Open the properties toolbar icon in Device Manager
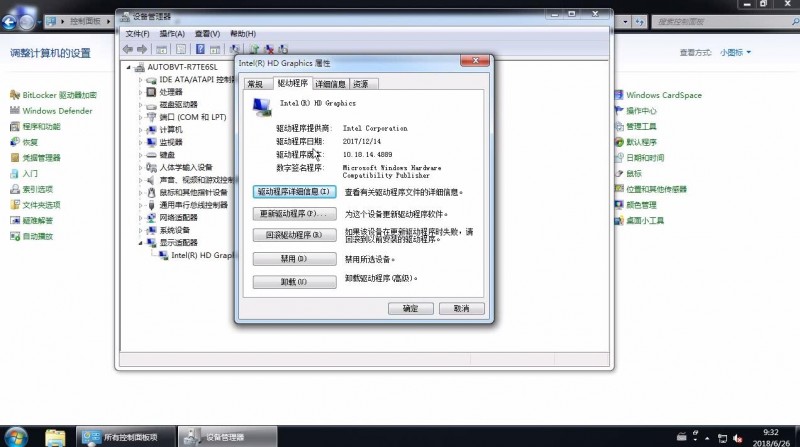 pyautogui.click(x=181, y=49)
